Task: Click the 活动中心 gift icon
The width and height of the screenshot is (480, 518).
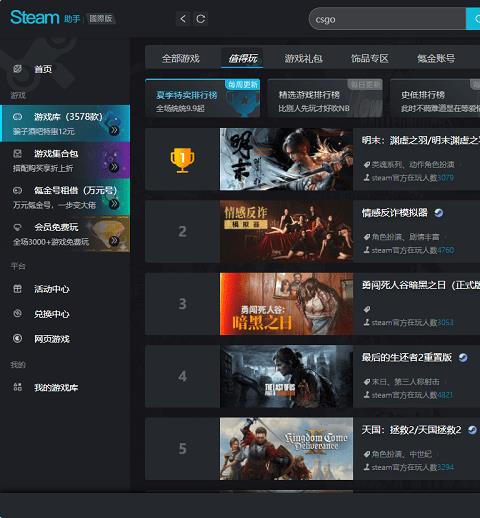Action: [17, 289]
